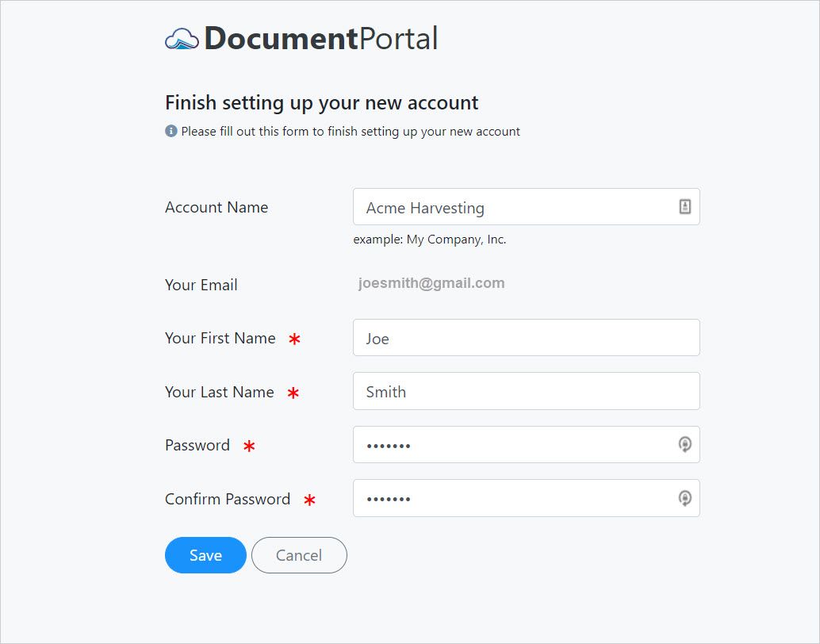Save the new account form
This screenshot has height=644, width=820.
click(x=205, y=555)
